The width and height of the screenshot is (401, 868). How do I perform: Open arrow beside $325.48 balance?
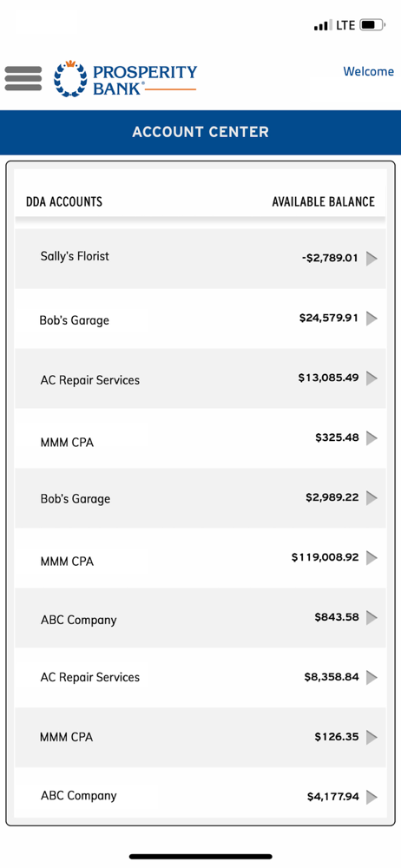(372, 437)
